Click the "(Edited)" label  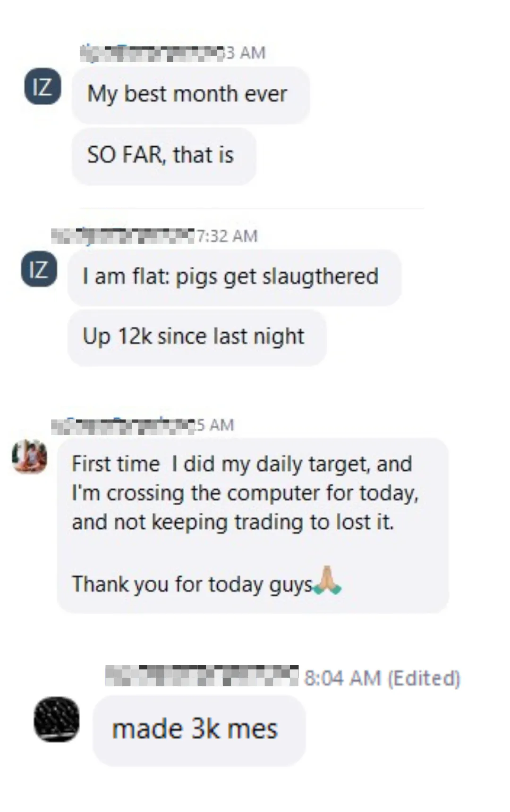click(x=424, y=678)
